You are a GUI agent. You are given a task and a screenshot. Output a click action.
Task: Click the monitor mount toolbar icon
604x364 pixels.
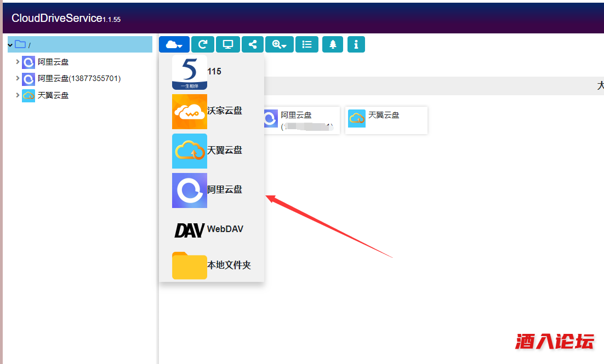click(228, 45)
